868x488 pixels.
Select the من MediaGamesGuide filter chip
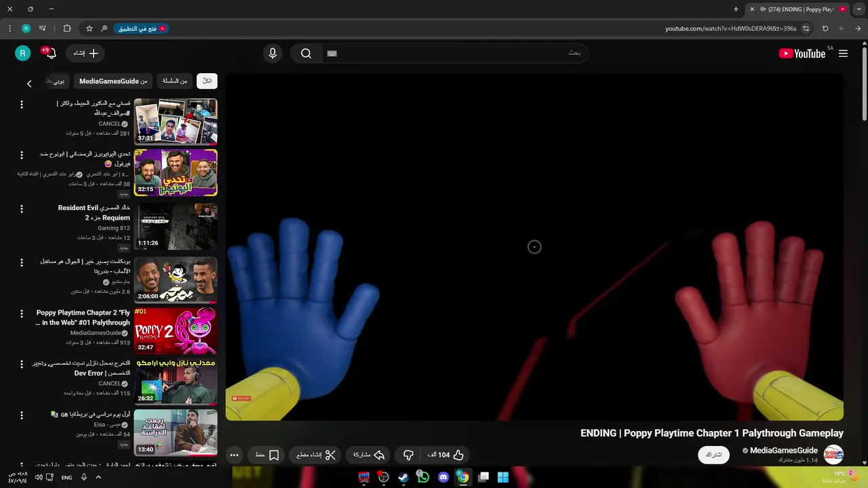[113, 81]
